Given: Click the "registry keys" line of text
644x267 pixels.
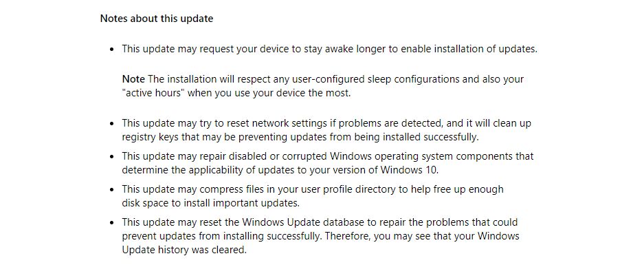Looking at the screenshot, I should [300, 138].
